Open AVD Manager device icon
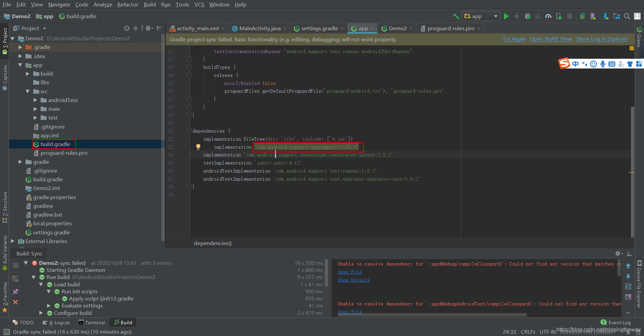 (x=593, y=16)
